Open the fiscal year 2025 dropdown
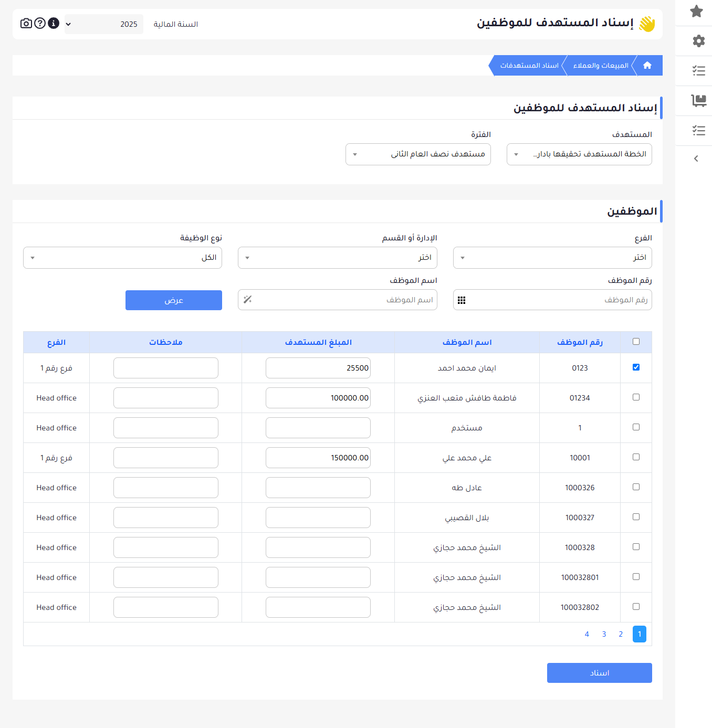Image resolution: width=712 pixels, height=728 pixels. (x=104, y=24)
